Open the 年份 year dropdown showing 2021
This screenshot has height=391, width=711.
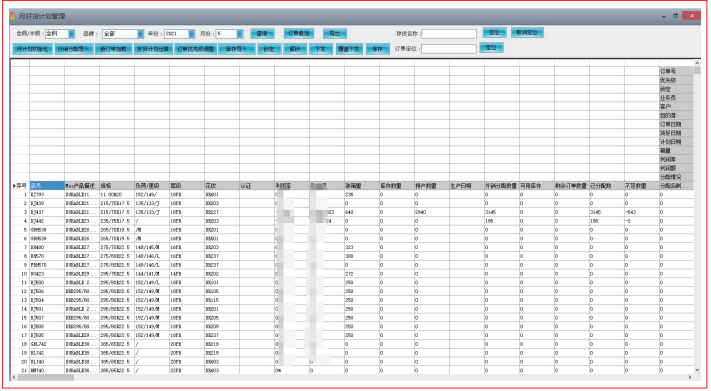coord(191,34)
